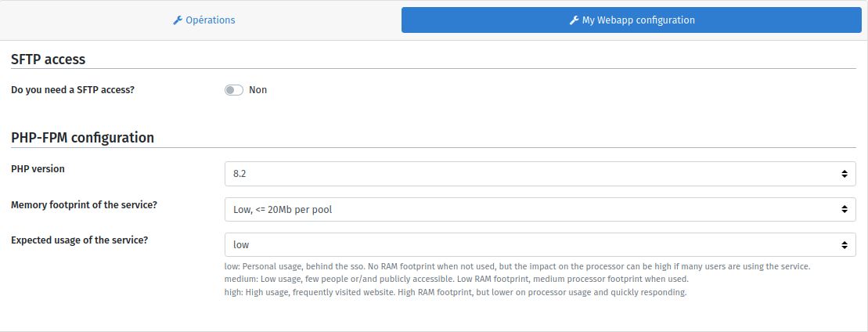Click the PHP version up-down arrow icon
868x332 pixels.
coord(844,174)
